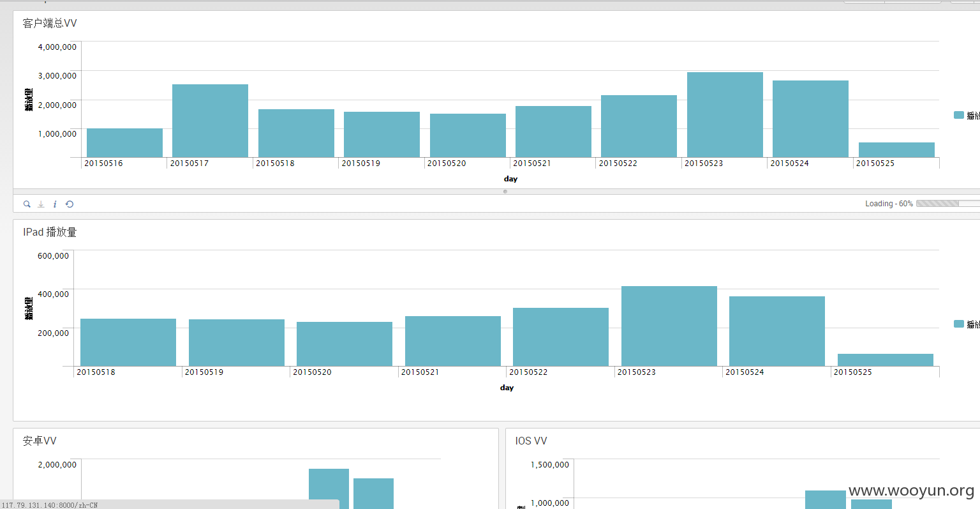Select the 20150524 bar in 客户端总VV chart

click(810, 119)
